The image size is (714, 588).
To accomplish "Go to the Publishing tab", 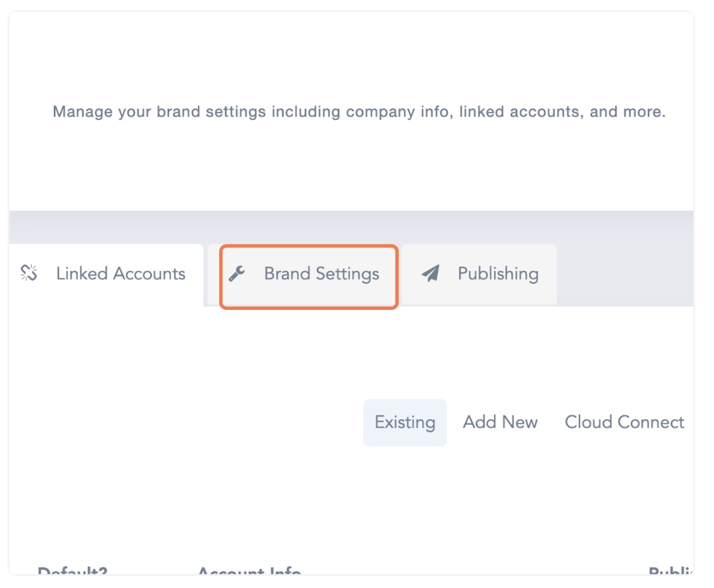I will point(497,274).
